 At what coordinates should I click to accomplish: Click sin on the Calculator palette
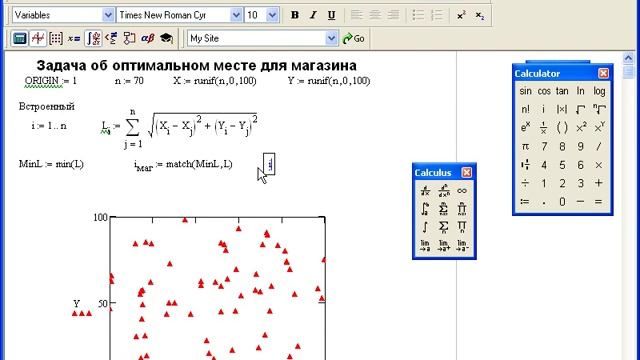tap(525, 91)
